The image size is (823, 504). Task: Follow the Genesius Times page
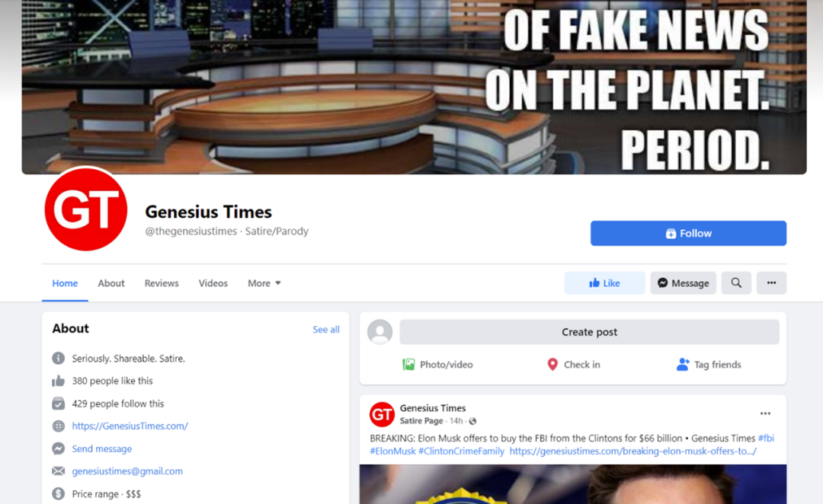point(688,234)
